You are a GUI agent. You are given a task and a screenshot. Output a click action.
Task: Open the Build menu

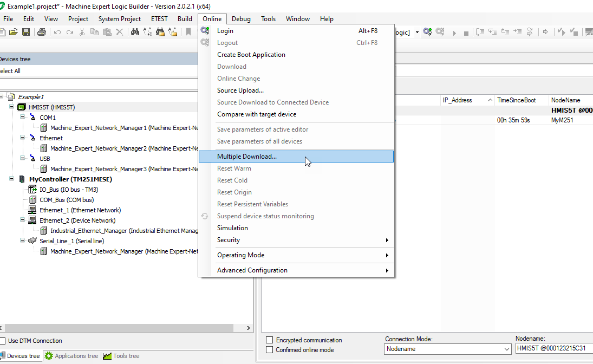coord(185,19)
